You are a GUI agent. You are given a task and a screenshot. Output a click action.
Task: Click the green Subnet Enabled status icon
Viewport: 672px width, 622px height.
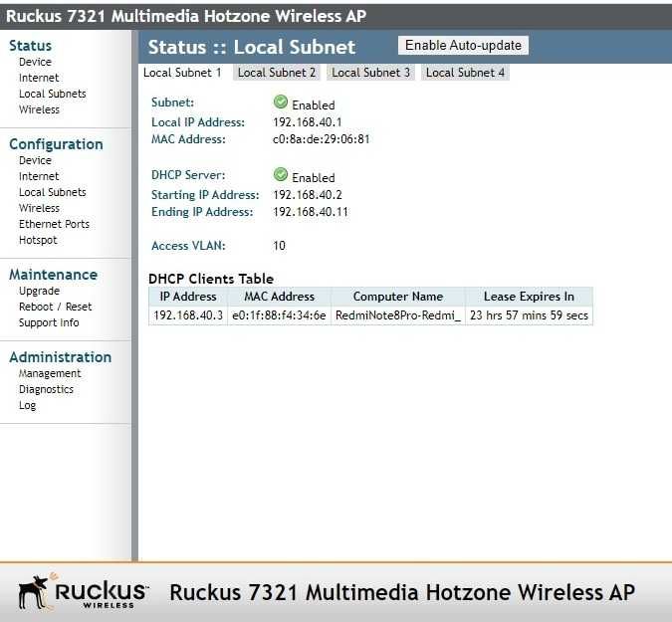pyautogui.click(x=281, y=103)
